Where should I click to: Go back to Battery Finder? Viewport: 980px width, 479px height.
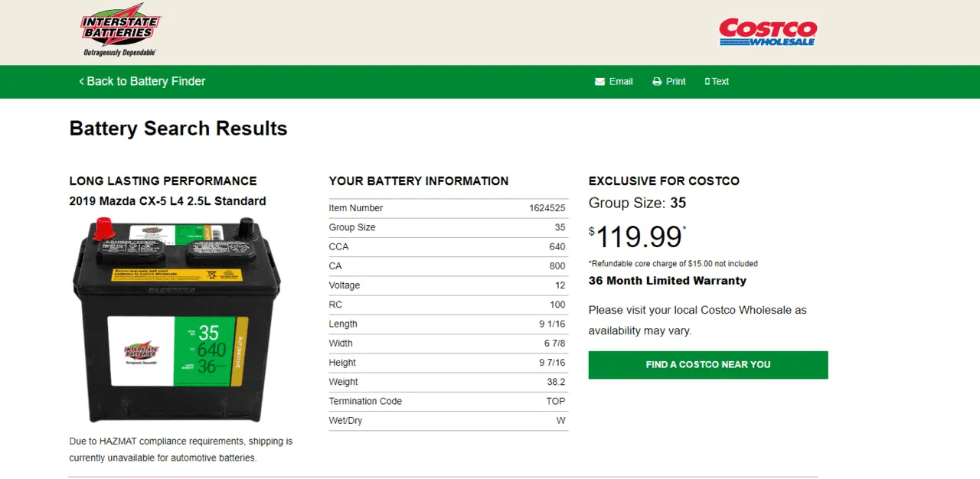145,81
